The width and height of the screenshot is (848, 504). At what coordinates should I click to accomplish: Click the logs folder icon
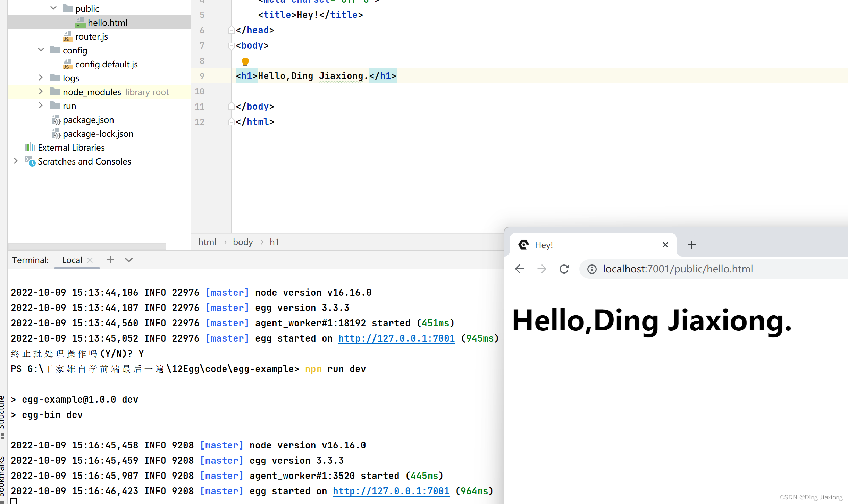(55, 77)
